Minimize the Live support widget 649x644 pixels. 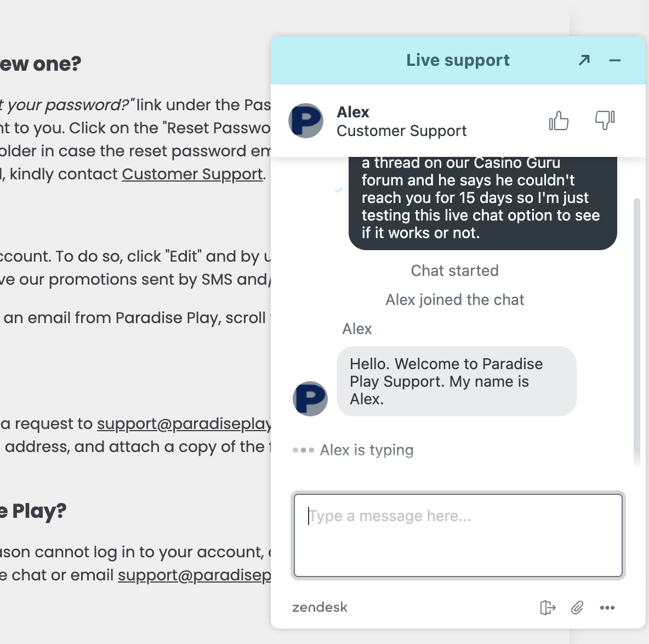click(x=615, y=60)
